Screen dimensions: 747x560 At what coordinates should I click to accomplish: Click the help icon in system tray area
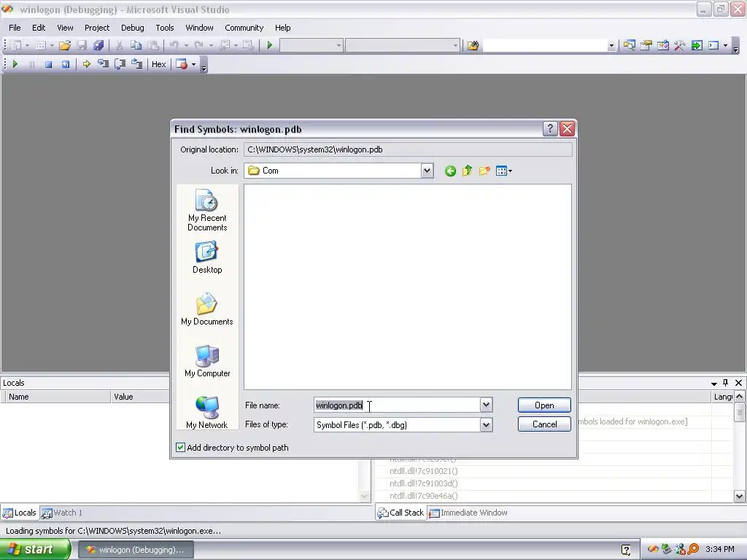pos(626,550)
